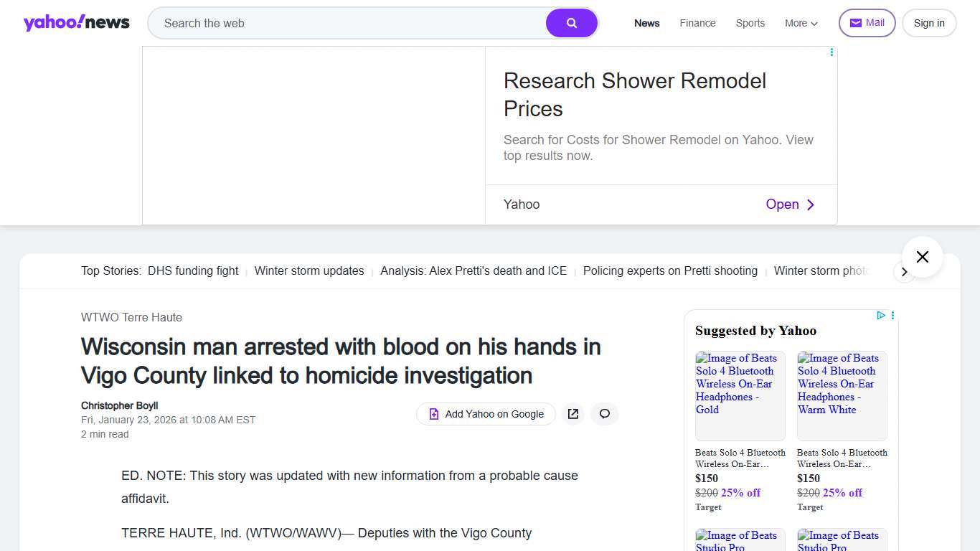980x551 pixels.
Task: Click the share article icon
Action: pyautogui.click(x=573, y=414)
